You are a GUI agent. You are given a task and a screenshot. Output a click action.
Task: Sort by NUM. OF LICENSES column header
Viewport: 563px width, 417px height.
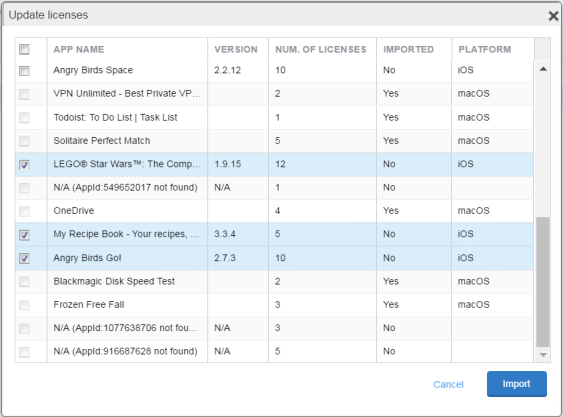321,49
